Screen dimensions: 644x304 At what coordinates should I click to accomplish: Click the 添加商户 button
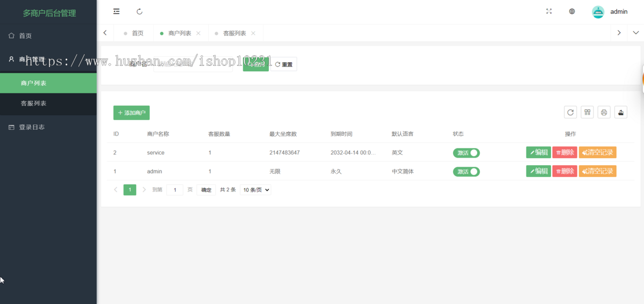click(131, 113)
